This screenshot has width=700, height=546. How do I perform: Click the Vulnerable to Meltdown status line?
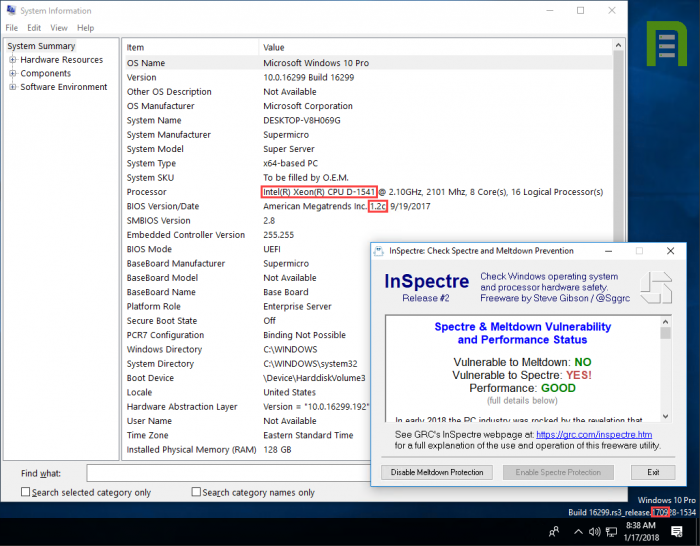click(x=522, y=362)
